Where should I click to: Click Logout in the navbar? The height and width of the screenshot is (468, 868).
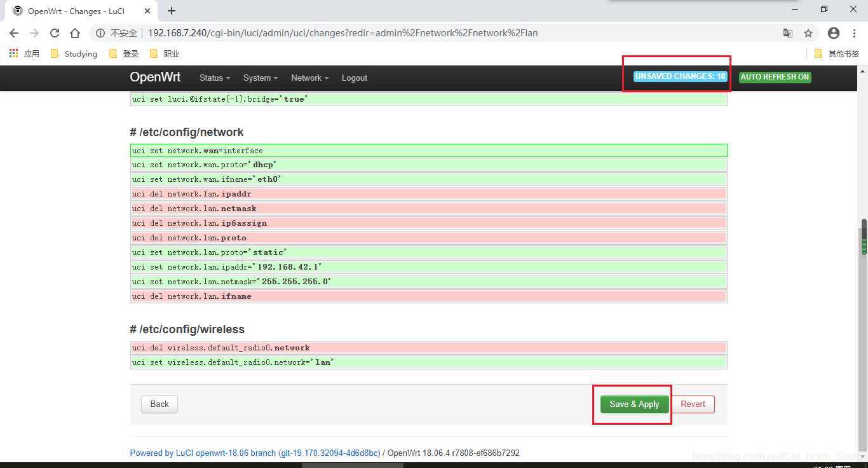point(355,78)
